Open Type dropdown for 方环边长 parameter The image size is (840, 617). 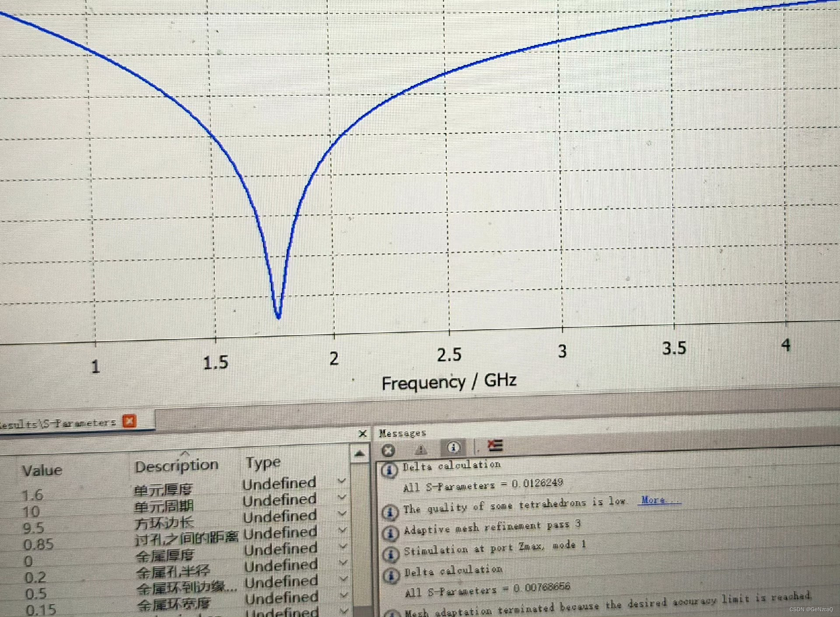pos(343,513)
